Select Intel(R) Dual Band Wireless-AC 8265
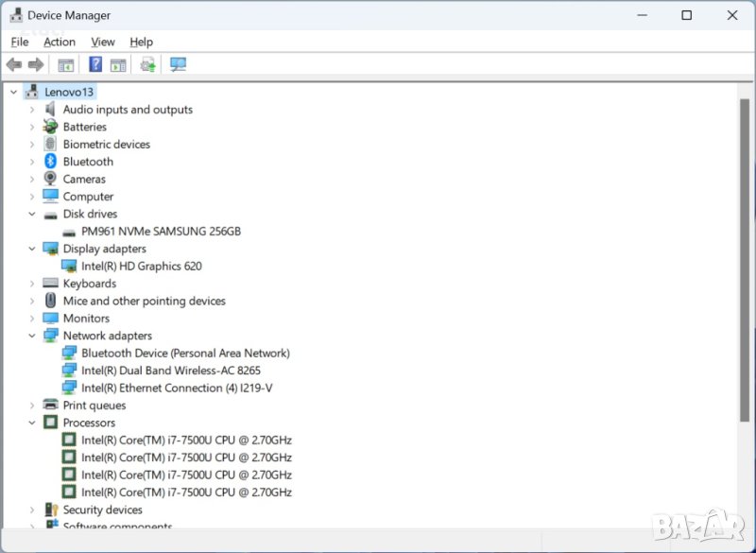 click(170, 371)
